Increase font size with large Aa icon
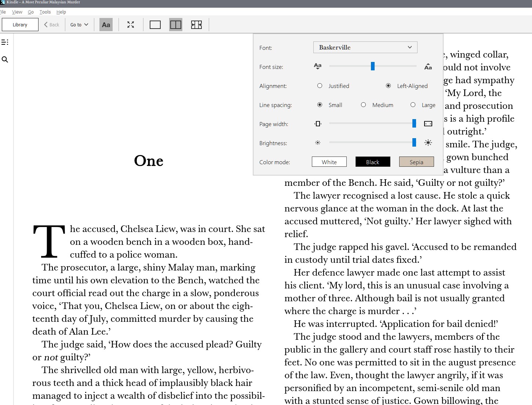 tap(428, 66)
